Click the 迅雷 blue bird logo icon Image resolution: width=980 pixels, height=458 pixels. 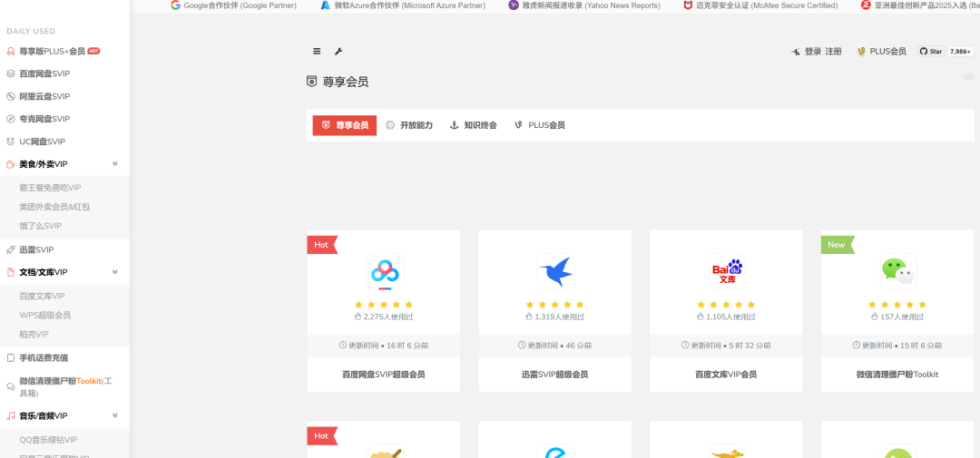[x=555, y=271]
